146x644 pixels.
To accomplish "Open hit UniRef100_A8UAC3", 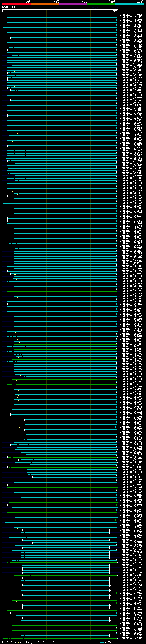I will tap(131, 191).
